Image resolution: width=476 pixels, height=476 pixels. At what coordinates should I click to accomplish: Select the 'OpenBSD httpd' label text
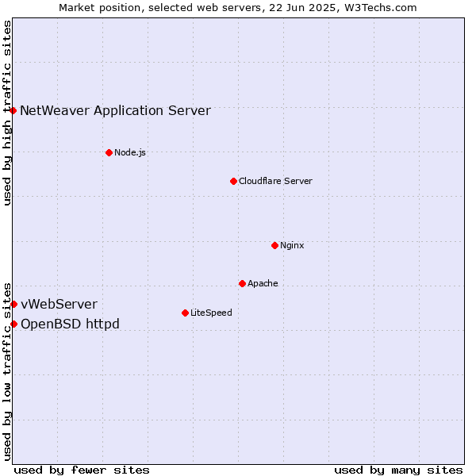[x=70, y=324]
